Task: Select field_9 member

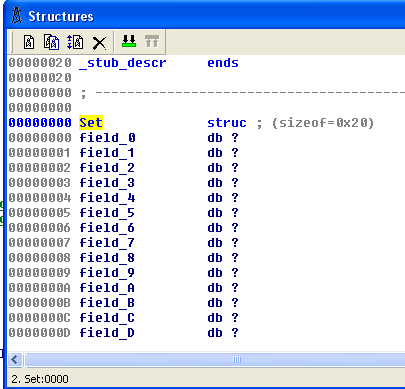Action: 107,273
